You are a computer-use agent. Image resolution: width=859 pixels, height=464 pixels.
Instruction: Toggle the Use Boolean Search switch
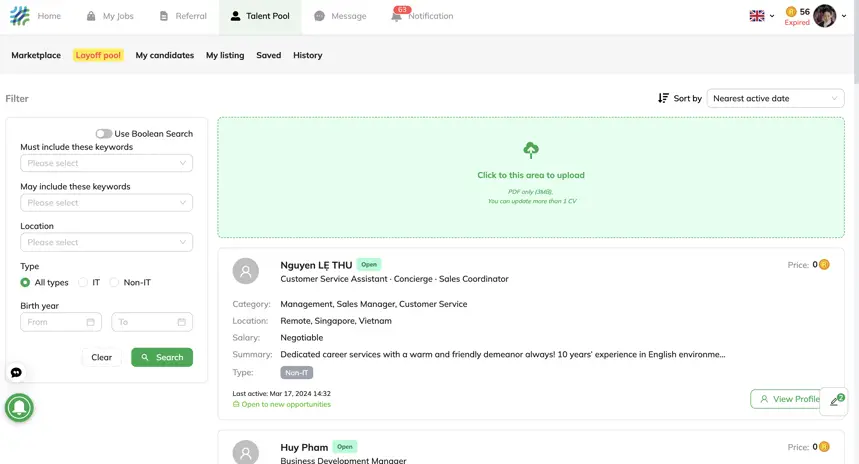[x=104, y=134]
